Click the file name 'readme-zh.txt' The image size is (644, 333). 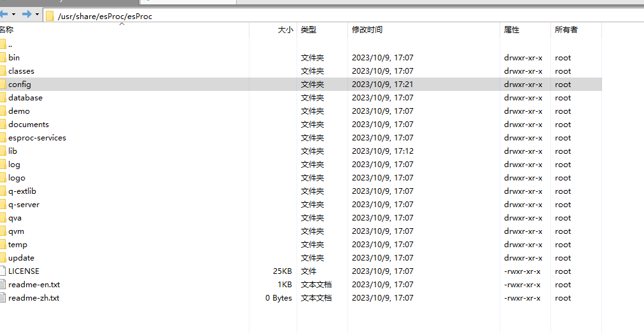34,298
